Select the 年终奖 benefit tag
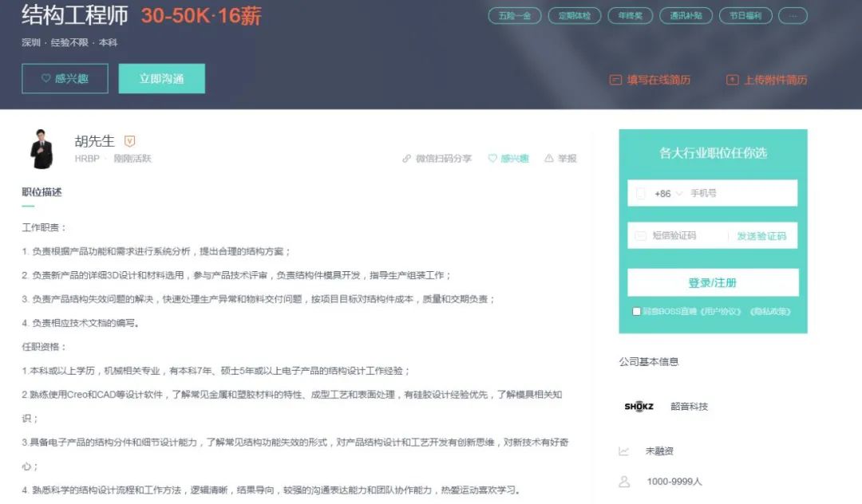This screenshot has width=862, height=504. point(630,16)
